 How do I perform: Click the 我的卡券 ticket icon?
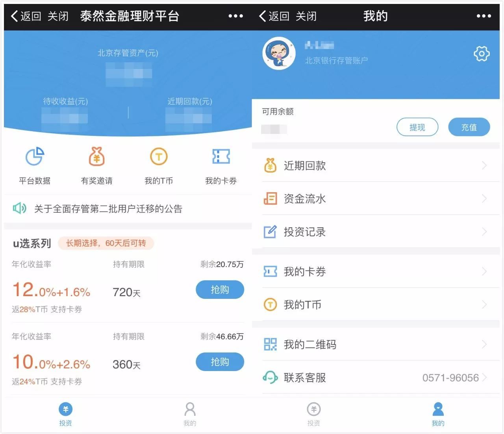tap(220, 157)
